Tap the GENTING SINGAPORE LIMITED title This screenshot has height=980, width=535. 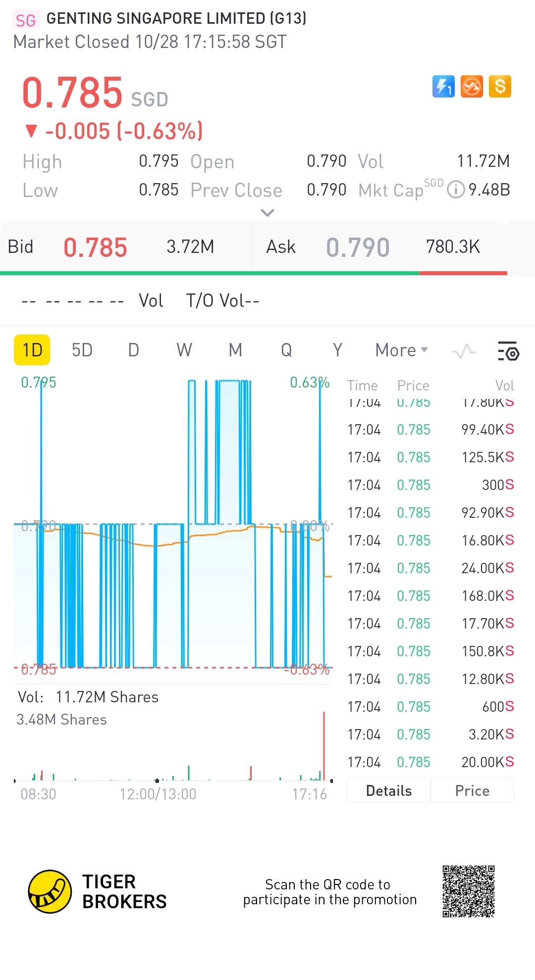coord(176,18)
